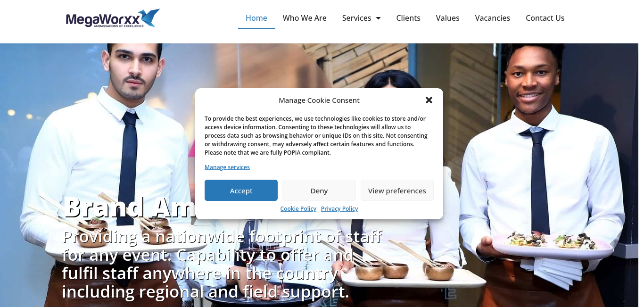
Task: Navigate to Clients
Action: (408, 18)
